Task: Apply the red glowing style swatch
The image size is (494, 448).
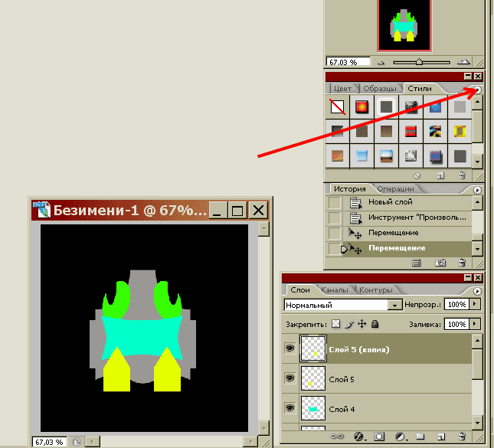Action: [362, 106]
